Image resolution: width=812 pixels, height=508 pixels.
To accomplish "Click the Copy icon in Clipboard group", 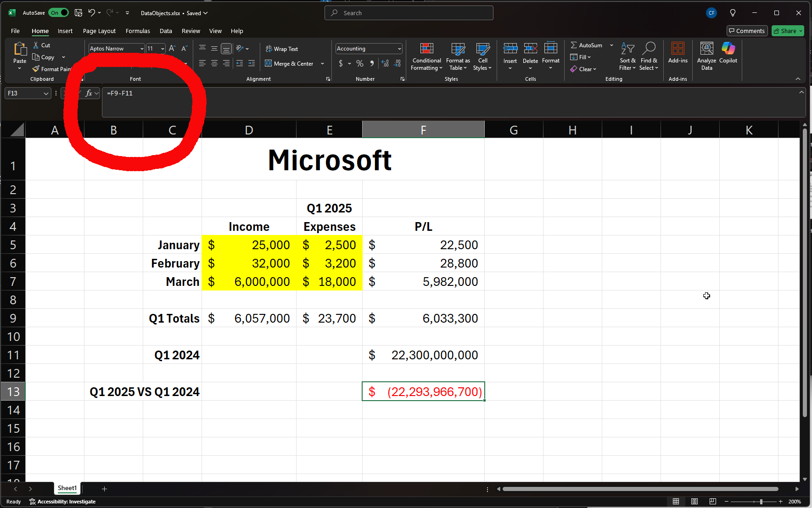I will coord(36,57).
